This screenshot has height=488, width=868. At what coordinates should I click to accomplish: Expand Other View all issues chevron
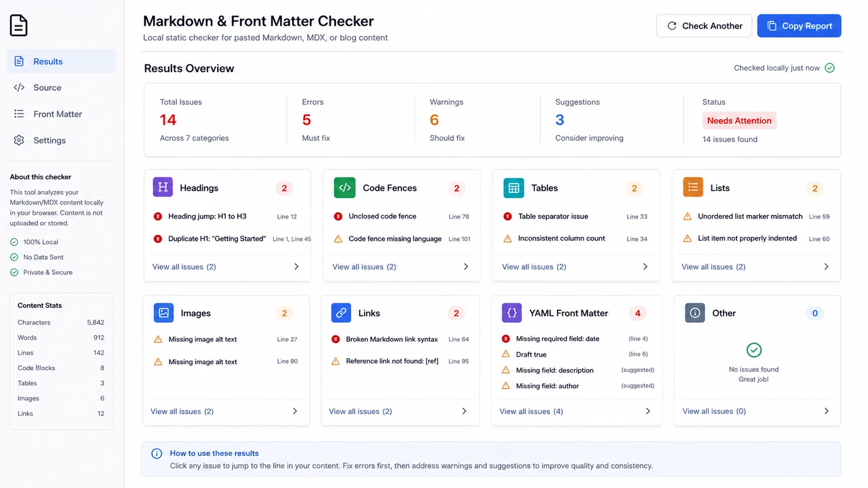[x=826, y=411]
